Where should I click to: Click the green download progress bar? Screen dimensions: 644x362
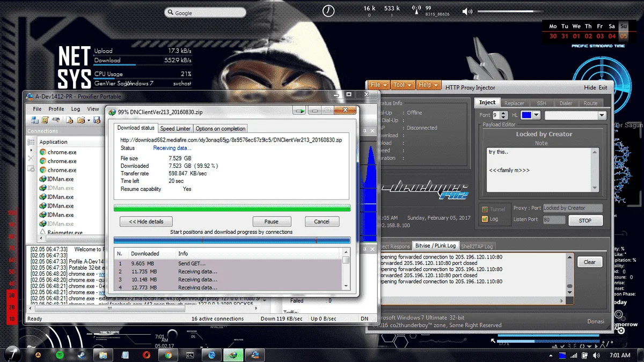[x=232, y=208]
